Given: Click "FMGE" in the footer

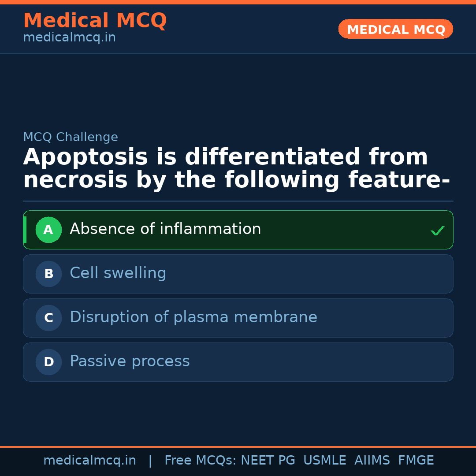Looking at the screenshot, I should 416,461.
